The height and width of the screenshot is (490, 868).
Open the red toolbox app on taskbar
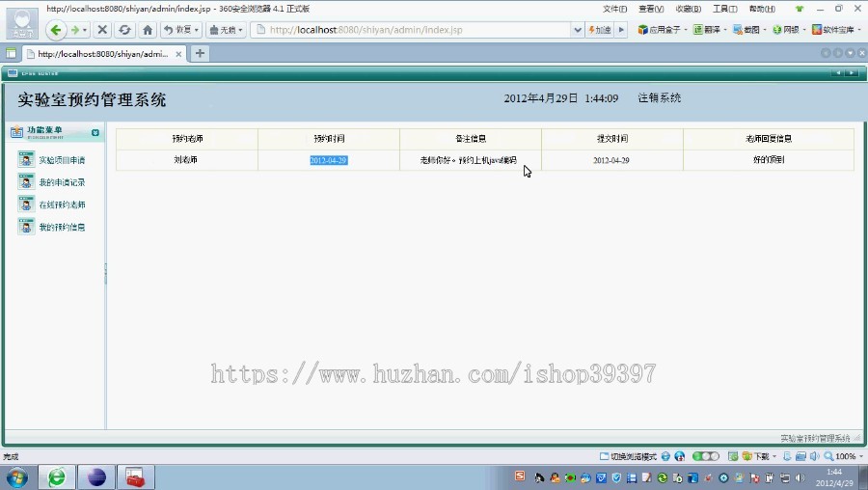pyautogui.click(x=136, y=476)
